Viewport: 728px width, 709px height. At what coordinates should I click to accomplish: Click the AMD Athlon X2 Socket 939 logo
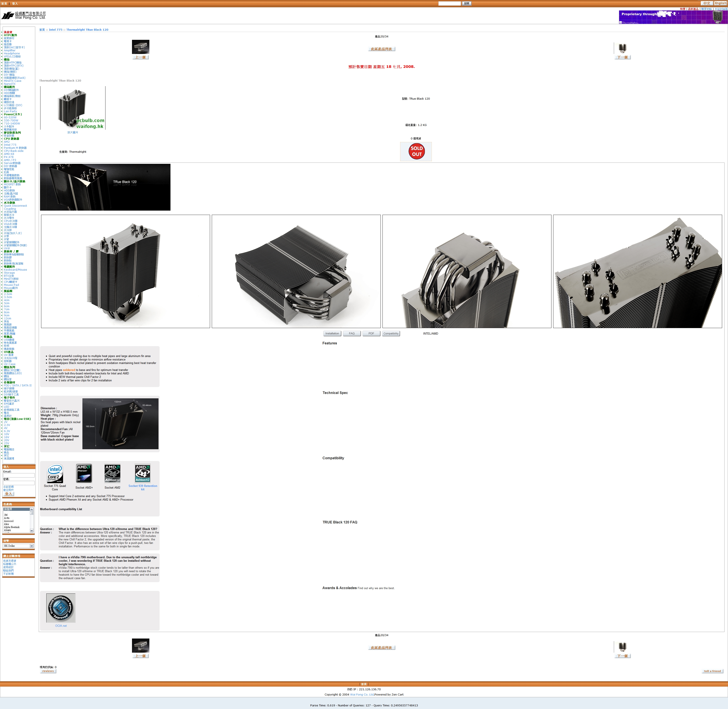(x=143, y=473)
